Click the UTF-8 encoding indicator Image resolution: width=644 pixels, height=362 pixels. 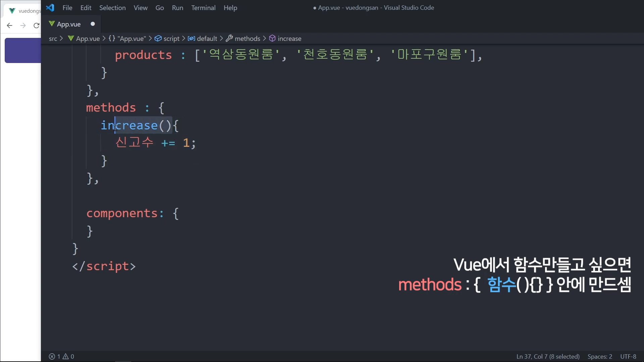628,357
